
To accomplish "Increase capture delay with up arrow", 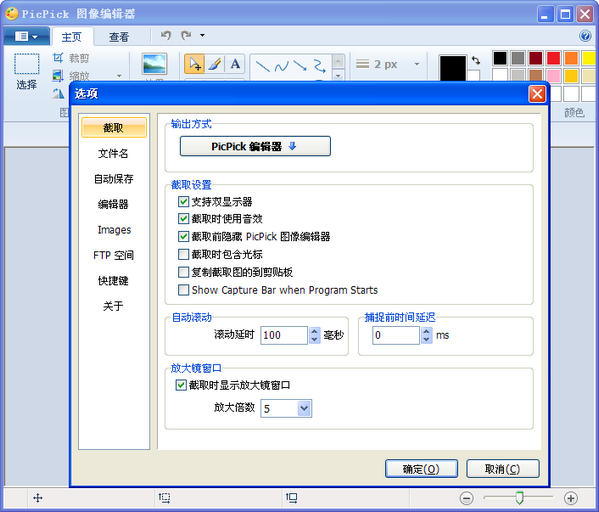I will 426,331.
